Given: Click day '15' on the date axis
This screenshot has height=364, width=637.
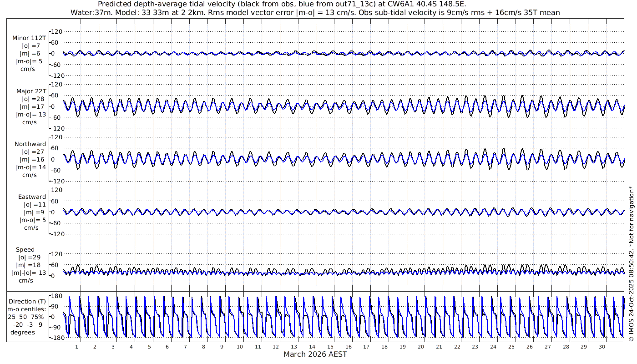Looking at the screenshot, I should point(330,346).
